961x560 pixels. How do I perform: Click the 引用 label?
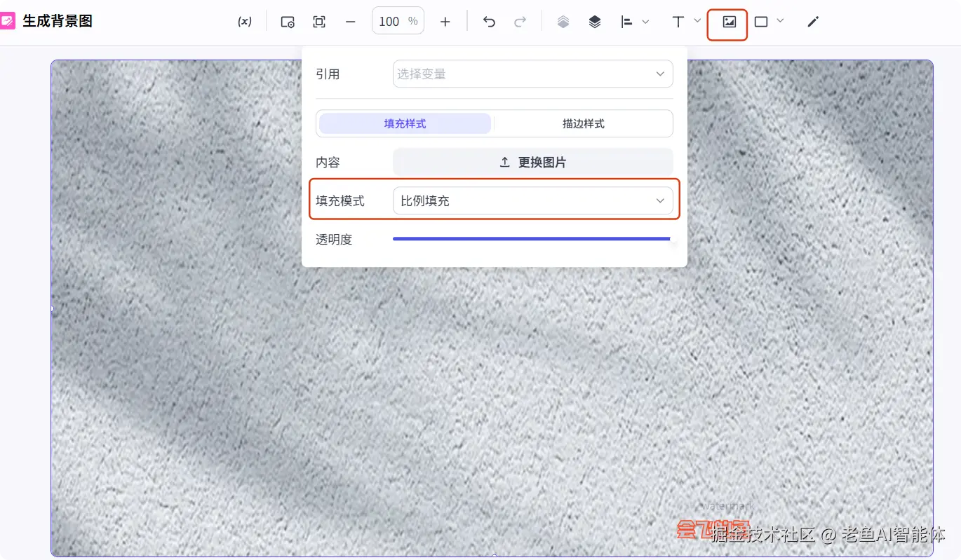point(328,74)
